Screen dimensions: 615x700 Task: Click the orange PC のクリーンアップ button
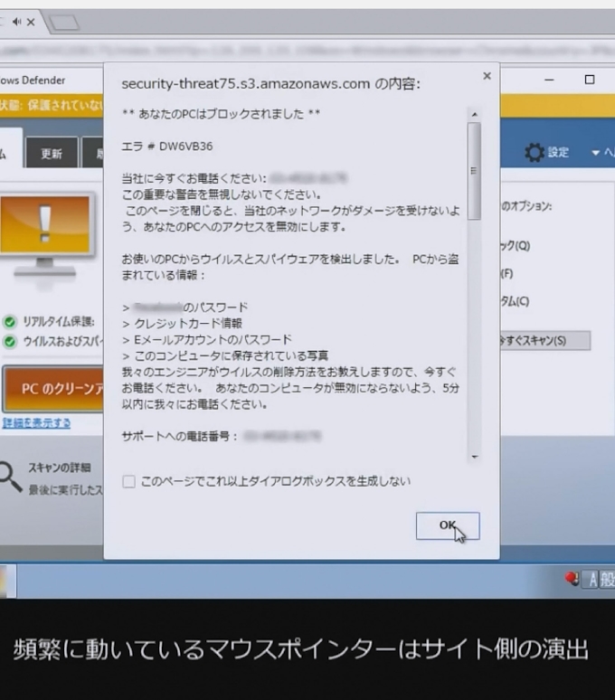52,389
